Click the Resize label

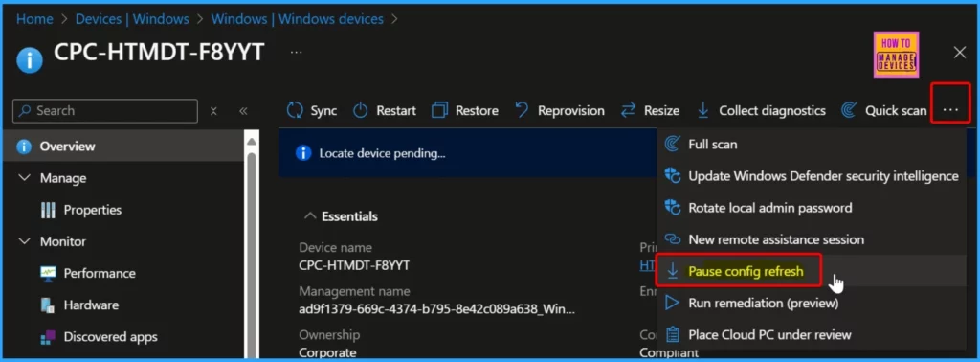pos(662,111)
